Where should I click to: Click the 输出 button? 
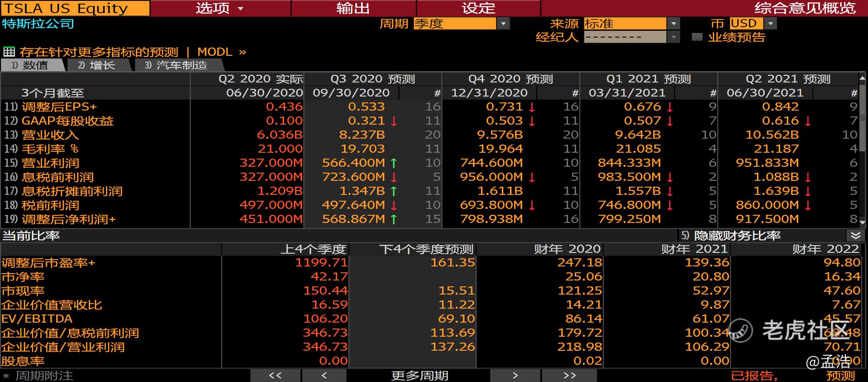pyautogui.click(x=353, y=8)
